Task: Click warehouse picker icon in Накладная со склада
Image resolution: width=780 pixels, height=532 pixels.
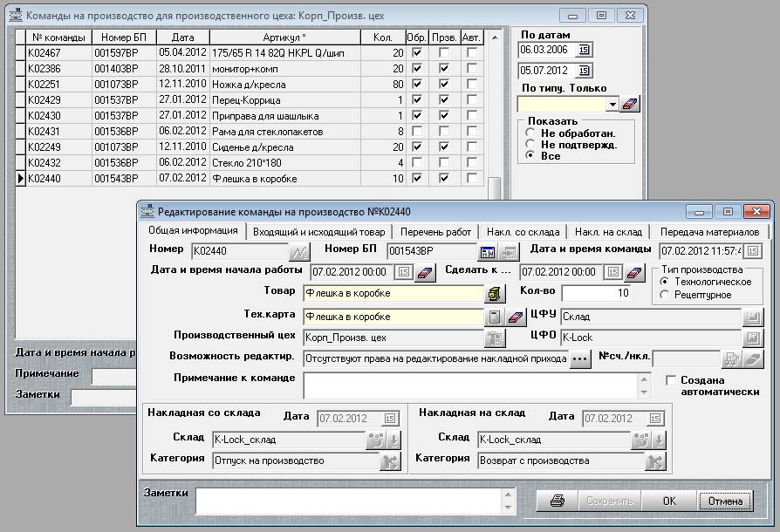Action: tap(375, 440)
